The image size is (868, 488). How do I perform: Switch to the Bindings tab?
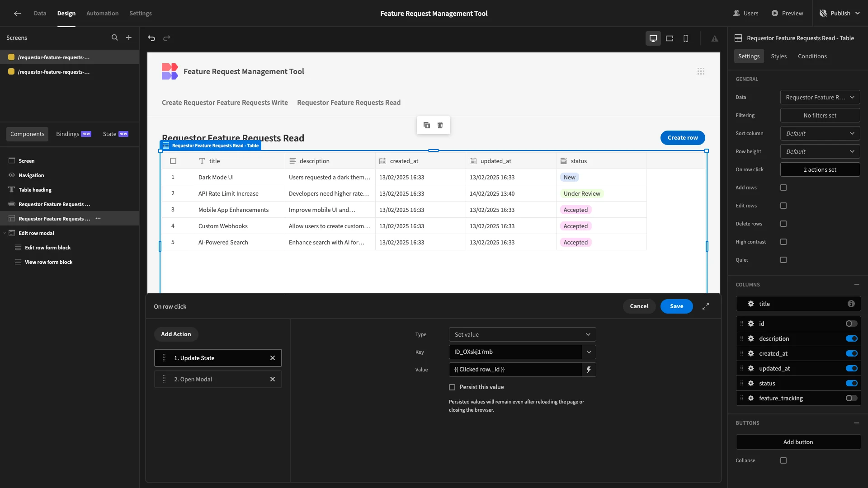[x=73, y=134]
